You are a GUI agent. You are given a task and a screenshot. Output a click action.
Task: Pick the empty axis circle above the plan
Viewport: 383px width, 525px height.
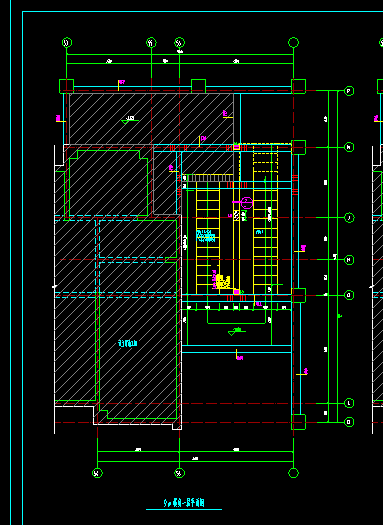[293, 43]
